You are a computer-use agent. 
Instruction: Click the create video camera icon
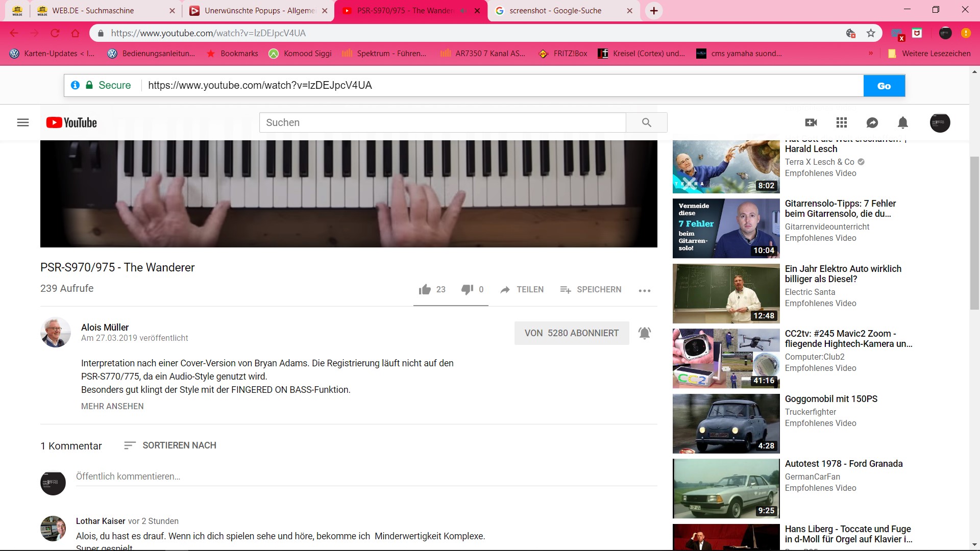811,122
